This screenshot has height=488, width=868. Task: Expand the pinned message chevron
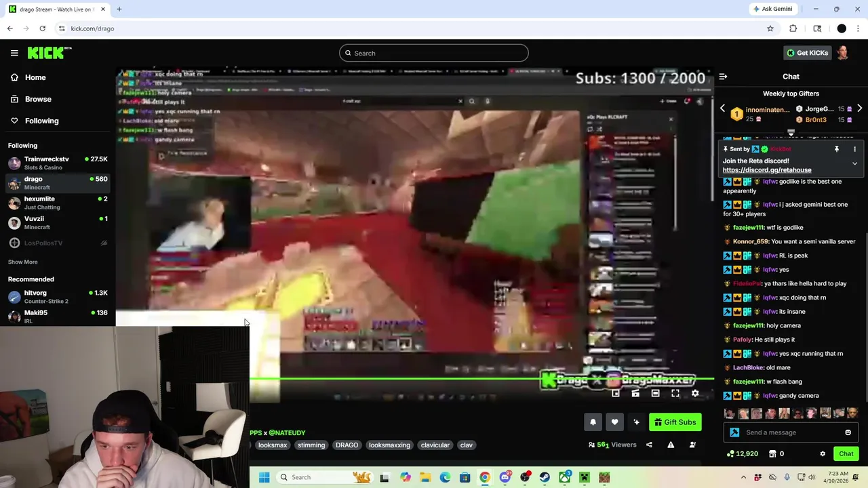coord(854,163)
